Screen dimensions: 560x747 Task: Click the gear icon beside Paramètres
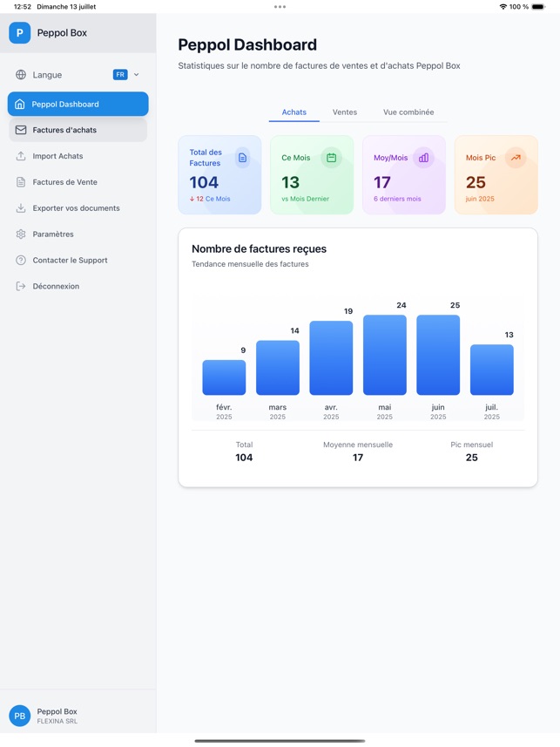21,234
